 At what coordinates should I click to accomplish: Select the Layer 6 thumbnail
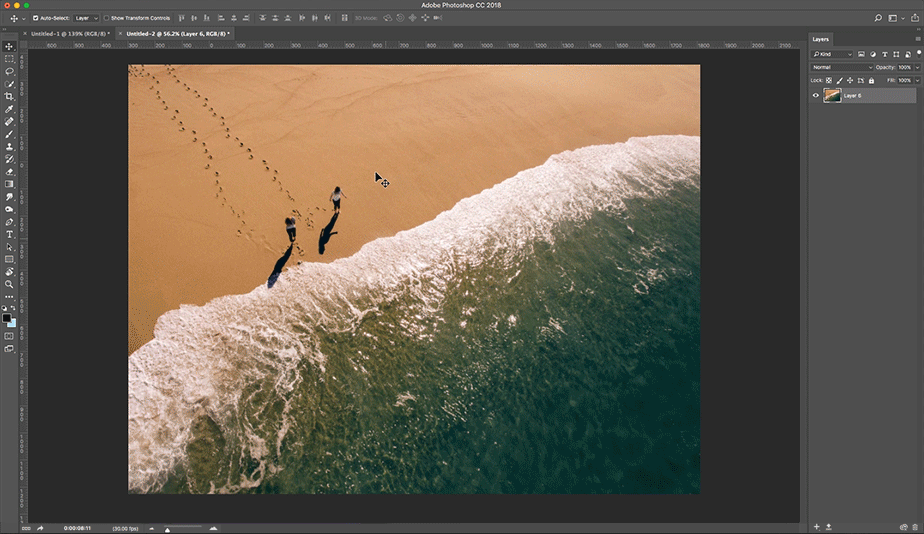coord(832,95)
